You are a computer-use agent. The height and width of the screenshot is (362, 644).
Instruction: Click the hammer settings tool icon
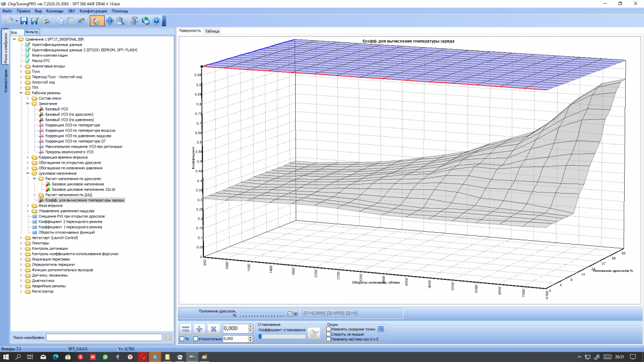pyautogui.click(x=134, y=21)
